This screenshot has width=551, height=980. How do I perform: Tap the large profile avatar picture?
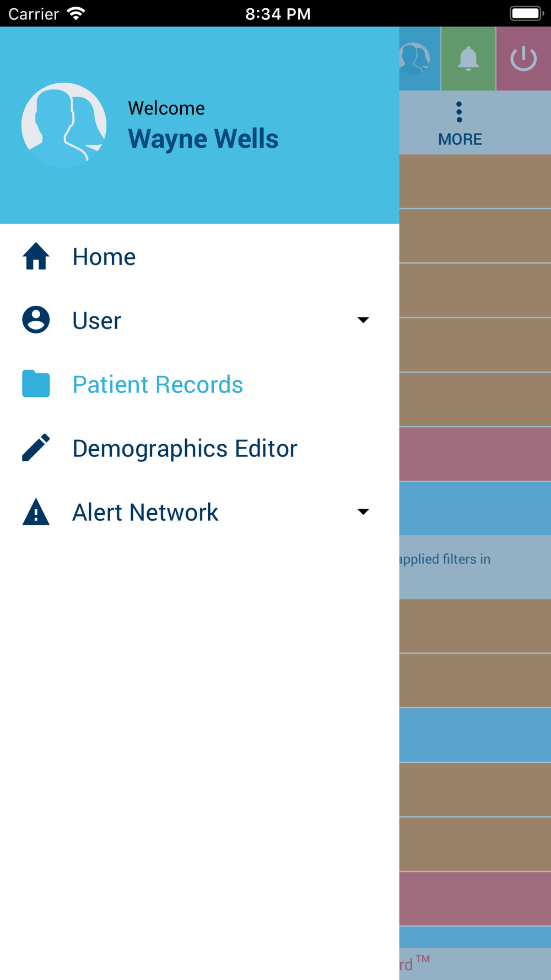pyautogui.click(x=64, y=125)
